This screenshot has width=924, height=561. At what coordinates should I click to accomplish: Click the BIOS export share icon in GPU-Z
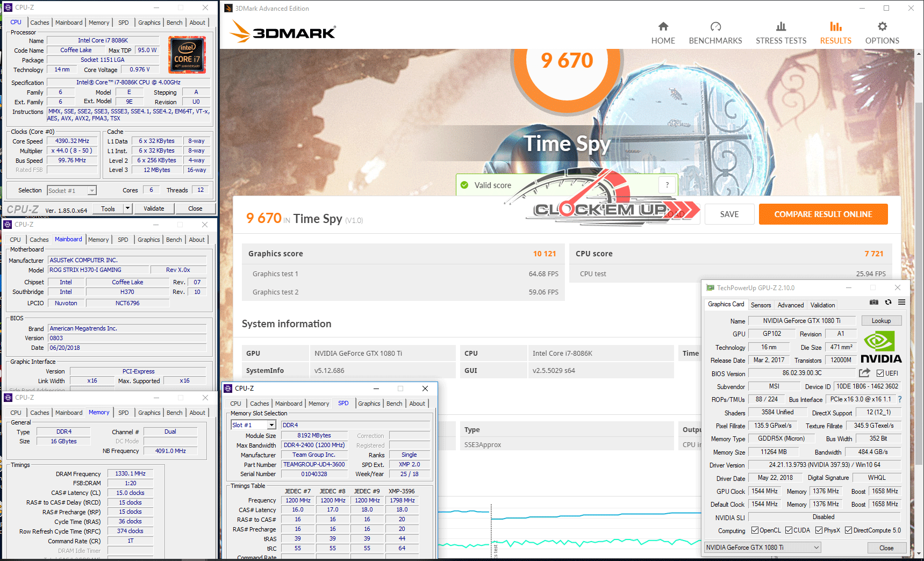coord(864,373)
